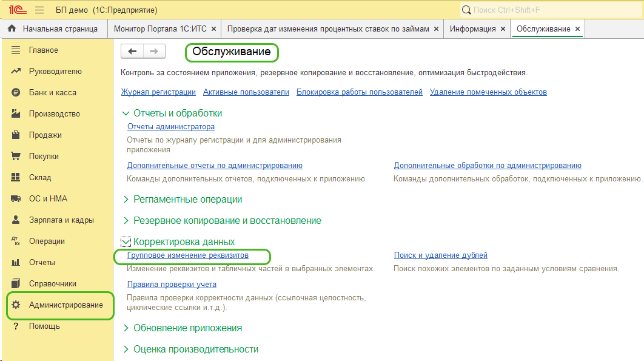This screenshot has width=644, height=361.
Task: Click the ОС и НМА truck icon
Action: pos(16,199)
